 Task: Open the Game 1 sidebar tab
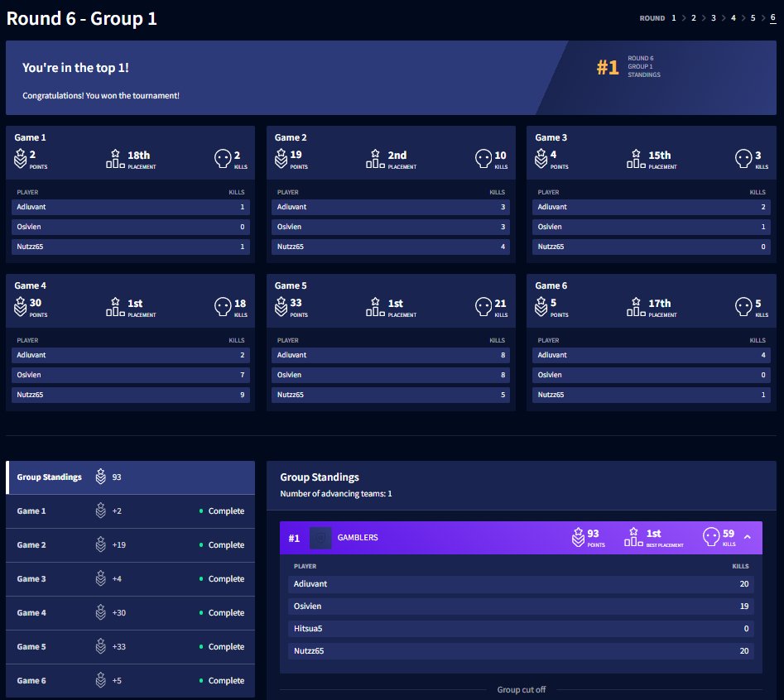tap(130, 511)
